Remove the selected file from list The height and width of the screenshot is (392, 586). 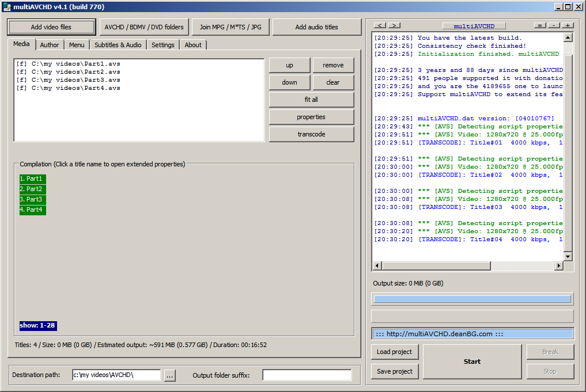334,65
